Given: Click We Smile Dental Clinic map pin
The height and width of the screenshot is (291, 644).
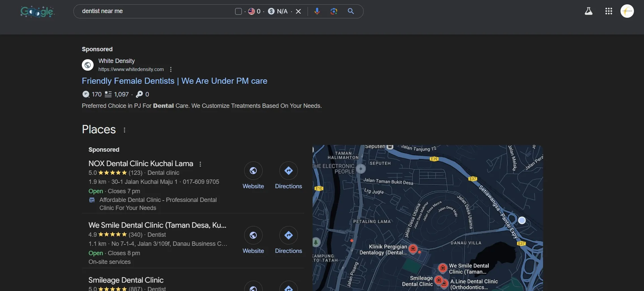Looking at the screenshot, I should [443, 268].
